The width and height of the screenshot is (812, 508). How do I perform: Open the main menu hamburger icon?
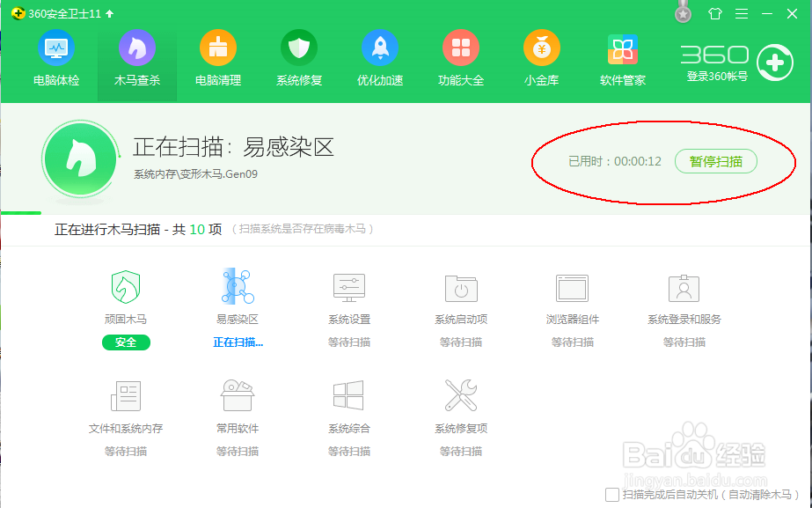(x=742, y=13)
